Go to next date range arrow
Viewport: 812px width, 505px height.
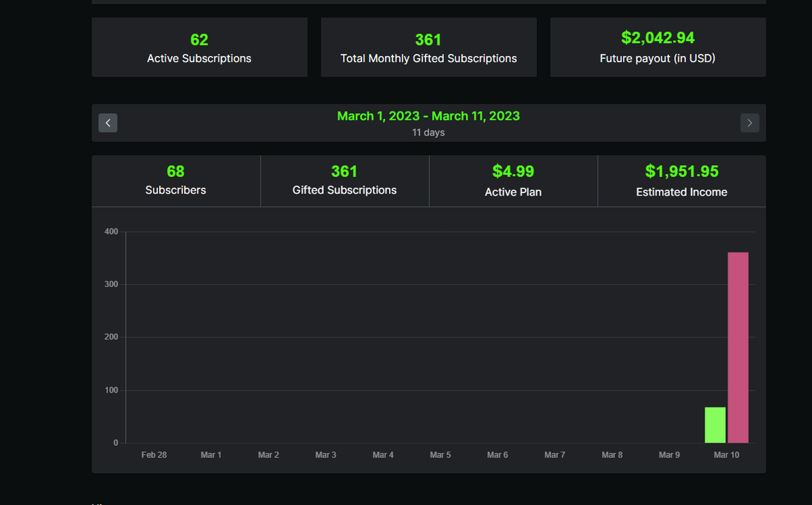click(750, 123)
